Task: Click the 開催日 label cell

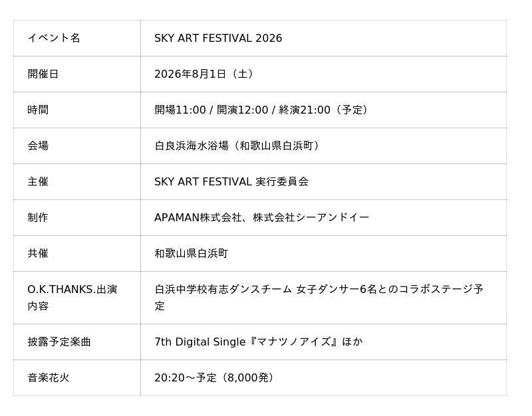Action: tap(77, 74)
